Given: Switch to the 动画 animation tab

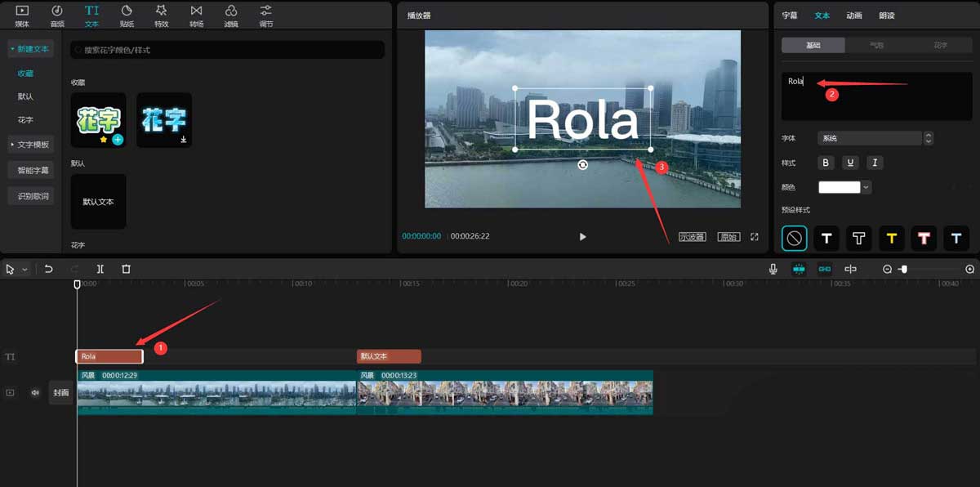Looking at the screenshot, I should pos(853,15).
